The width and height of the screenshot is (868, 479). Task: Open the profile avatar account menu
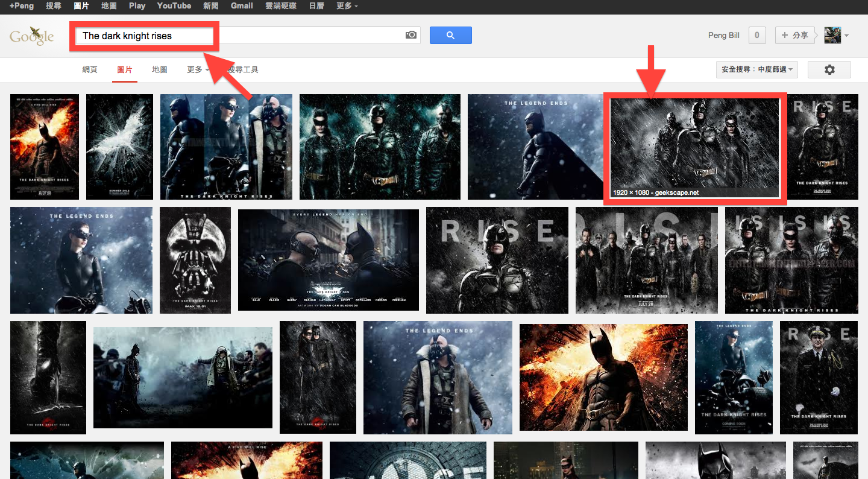point(832,35)
